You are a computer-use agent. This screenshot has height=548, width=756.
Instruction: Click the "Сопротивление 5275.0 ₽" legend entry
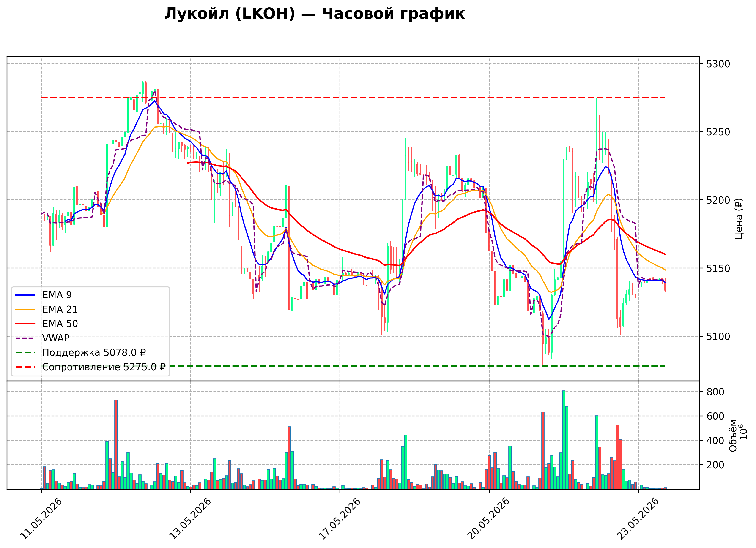pos(104,367)
